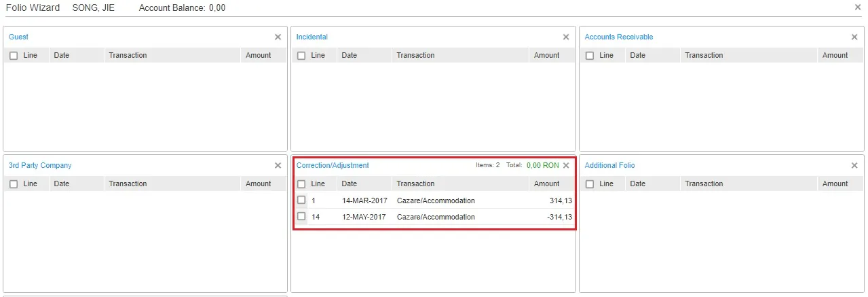Sort Correction/Adjustment panel by Transaction column
868x297 pixels.
(x=415, y=184)
